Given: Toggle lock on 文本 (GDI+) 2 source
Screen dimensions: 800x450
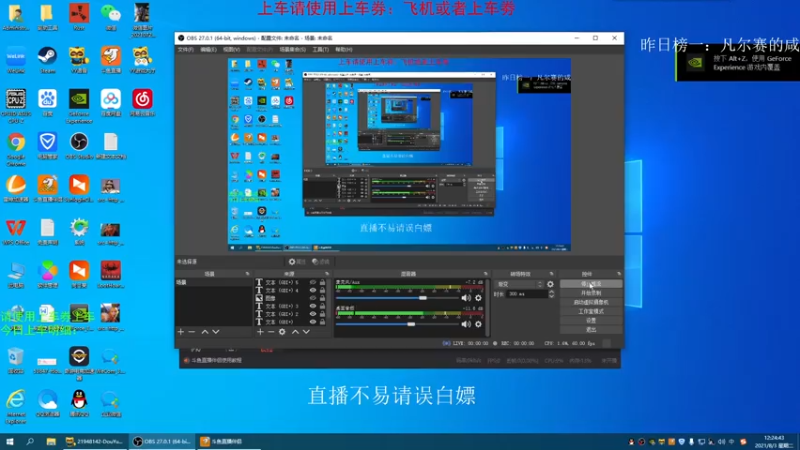Looking at the screenshot, I should point(322,314).
